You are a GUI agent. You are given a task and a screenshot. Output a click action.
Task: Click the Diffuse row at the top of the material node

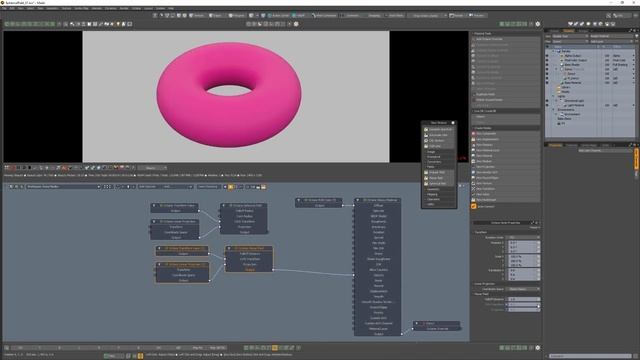coord(378,205)
